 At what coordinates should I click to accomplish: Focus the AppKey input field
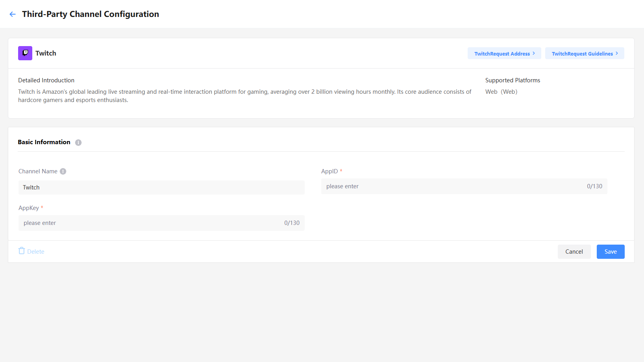[161, 223]
